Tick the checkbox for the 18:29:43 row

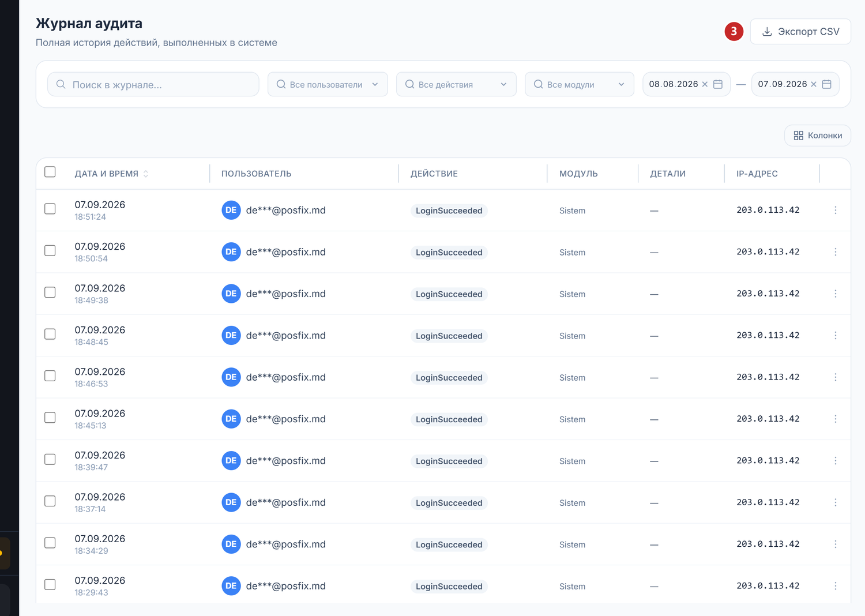pyautogui.click(x=50, y=584)
